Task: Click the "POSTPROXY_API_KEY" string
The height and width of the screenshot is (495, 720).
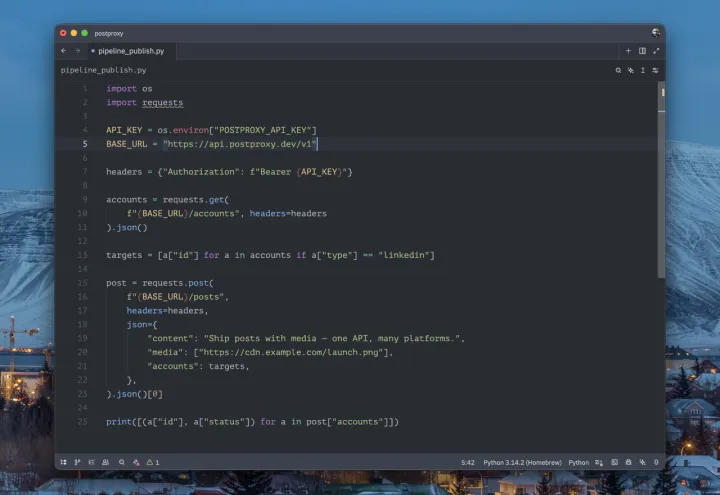Action: 265,130
